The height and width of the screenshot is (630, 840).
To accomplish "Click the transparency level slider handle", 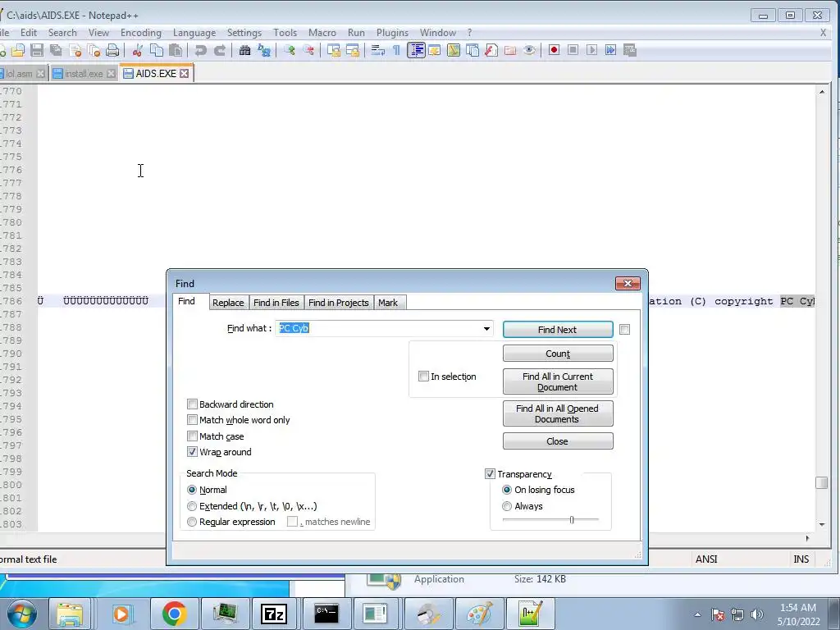I will [572, 519].
